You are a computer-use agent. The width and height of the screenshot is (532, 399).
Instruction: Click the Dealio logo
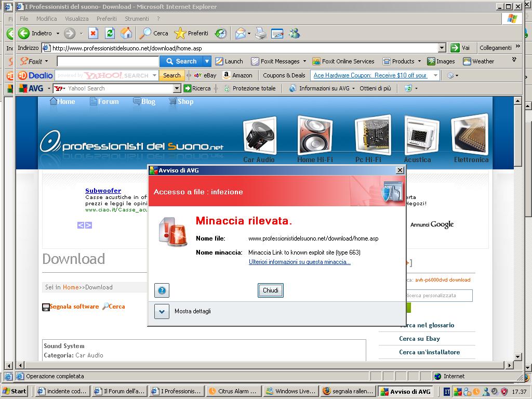(x=36, y=75)
